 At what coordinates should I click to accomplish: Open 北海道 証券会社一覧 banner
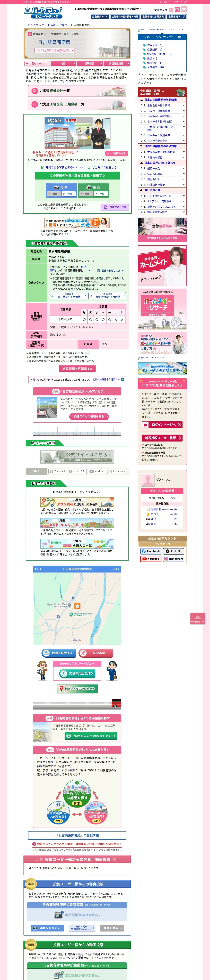77,91
